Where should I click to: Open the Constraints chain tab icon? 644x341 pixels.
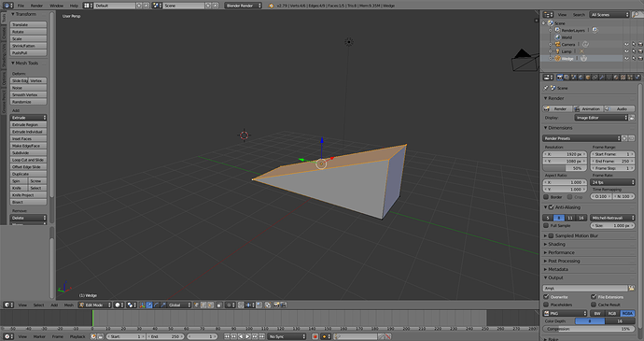(x=595, y=77)
